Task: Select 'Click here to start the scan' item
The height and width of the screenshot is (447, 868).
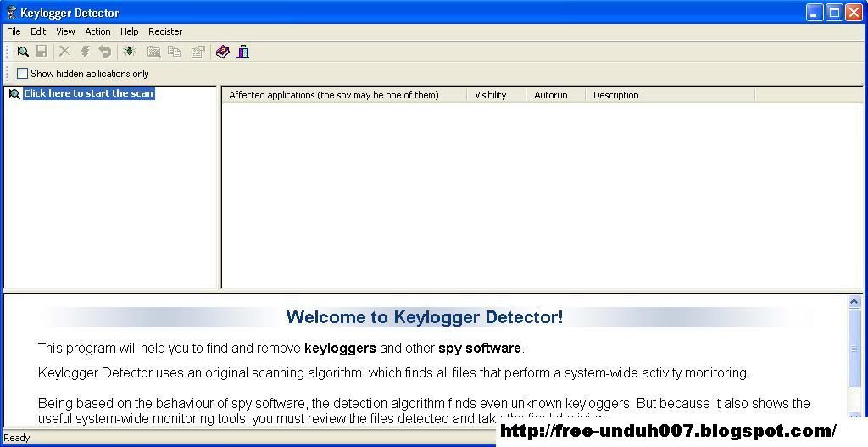Action: tap(88, 93)
